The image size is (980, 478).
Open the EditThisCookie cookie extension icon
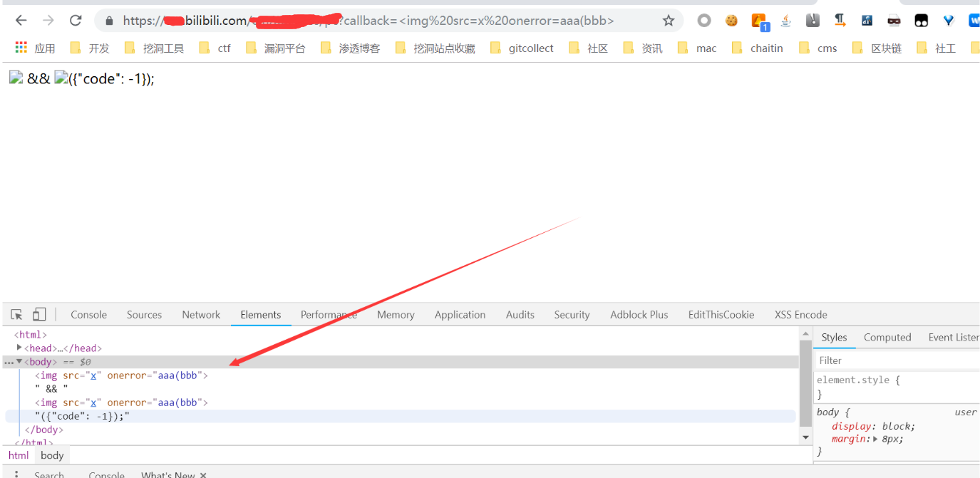[x=731, y=21]
